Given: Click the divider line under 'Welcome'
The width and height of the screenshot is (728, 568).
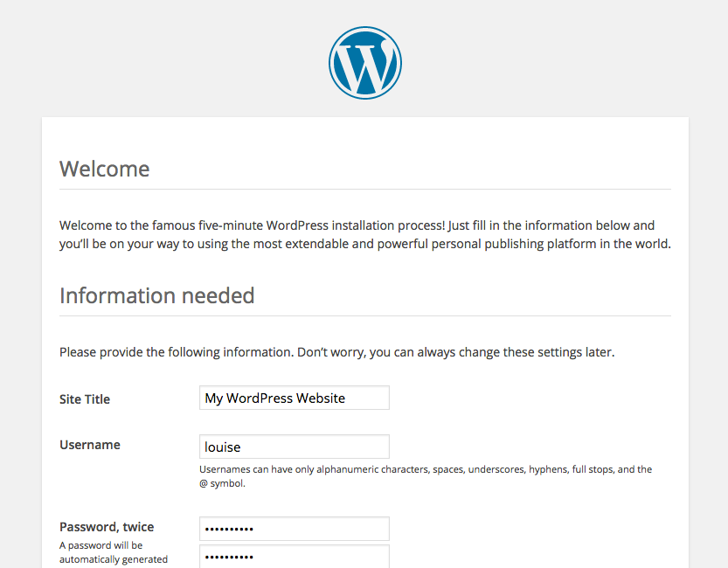Looking at the screenshot, I should [364, 188].
